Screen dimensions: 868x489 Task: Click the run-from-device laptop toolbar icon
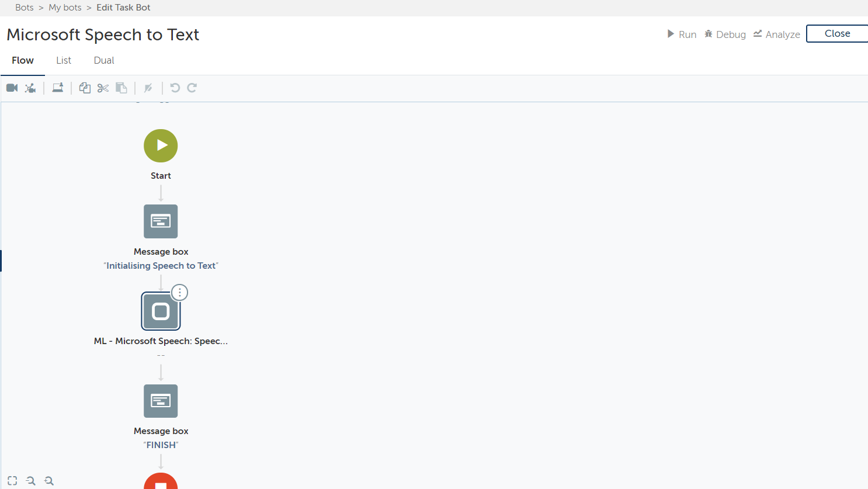57,88
